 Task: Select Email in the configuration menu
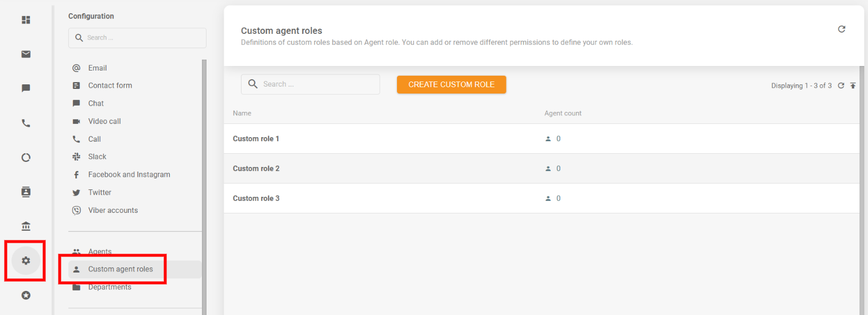click(98, 68)
